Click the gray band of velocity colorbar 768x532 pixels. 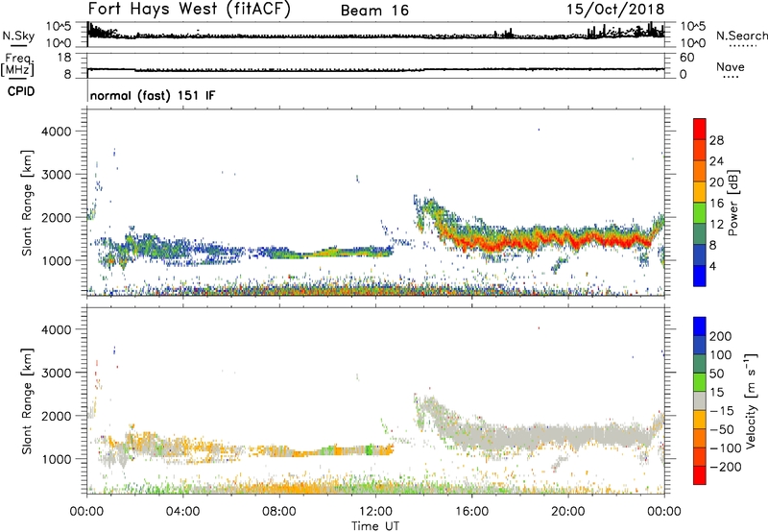(700, 400)
